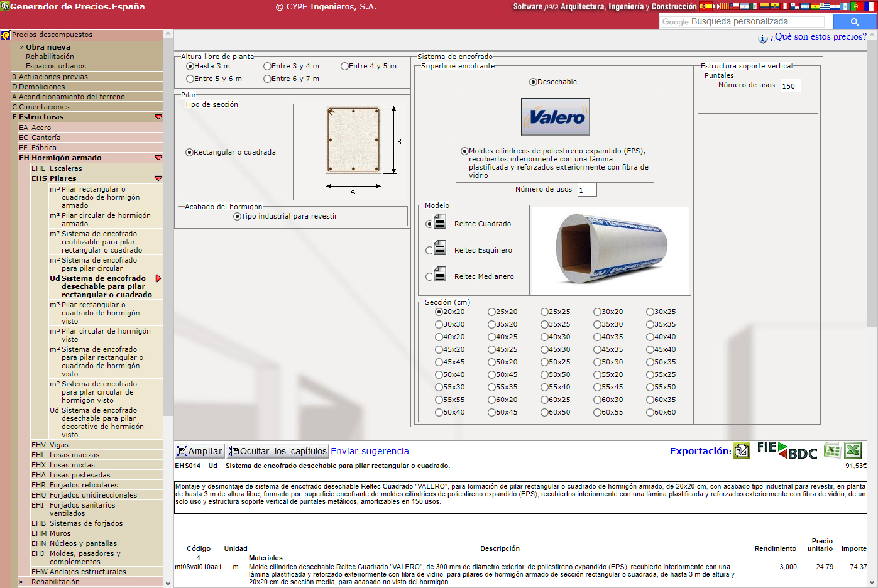Image resolution: width=878 pixels, height=588 pixels.
Task: Open 'Pilar circular de hormigón armado' item
Action: point(106,219)
